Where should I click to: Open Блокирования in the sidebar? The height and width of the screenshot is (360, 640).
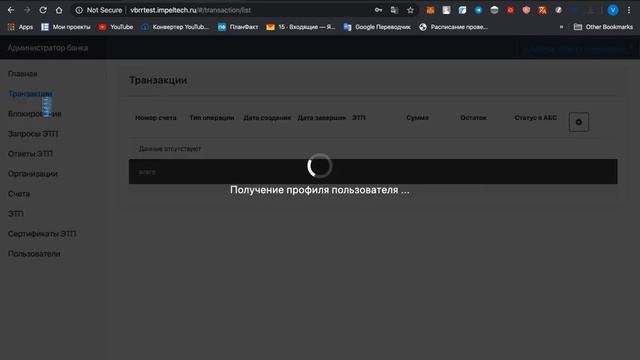point(35,114)
